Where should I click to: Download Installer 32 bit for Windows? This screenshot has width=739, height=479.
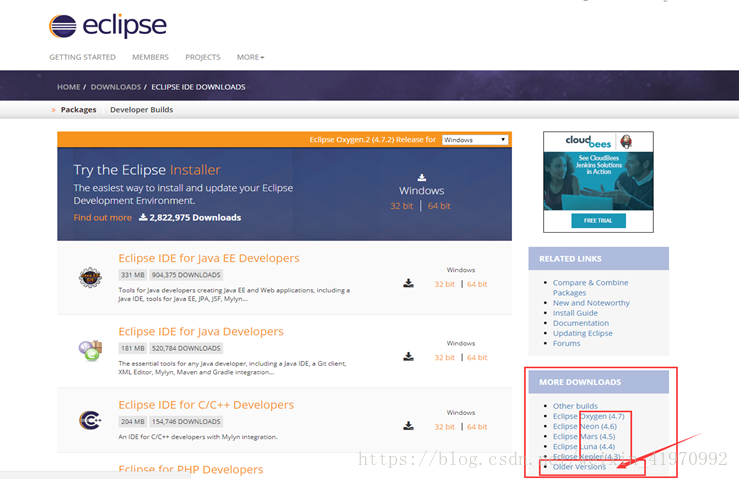pyautogui.click(x=402, y=206)
